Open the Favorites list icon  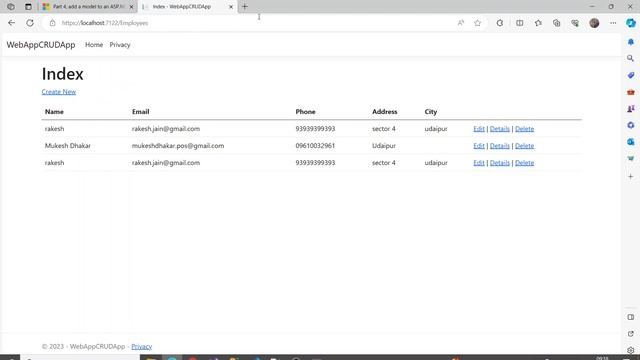[538, 23]
